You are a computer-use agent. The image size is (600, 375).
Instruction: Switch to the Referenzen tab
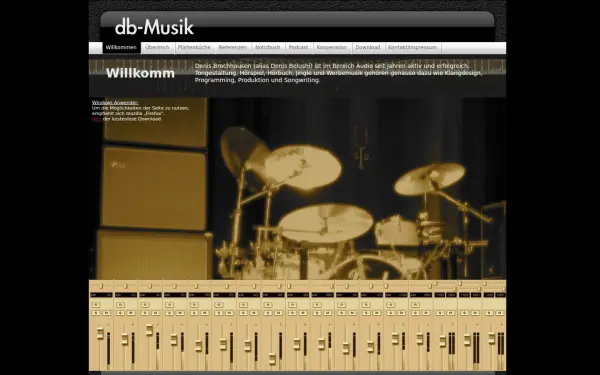pos(233,47)
